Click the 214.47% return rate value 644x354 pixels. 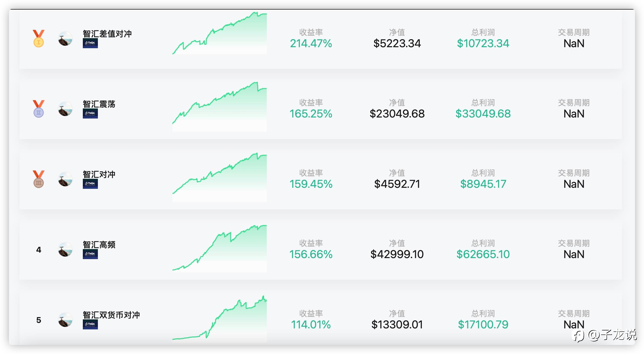[311, 43]
